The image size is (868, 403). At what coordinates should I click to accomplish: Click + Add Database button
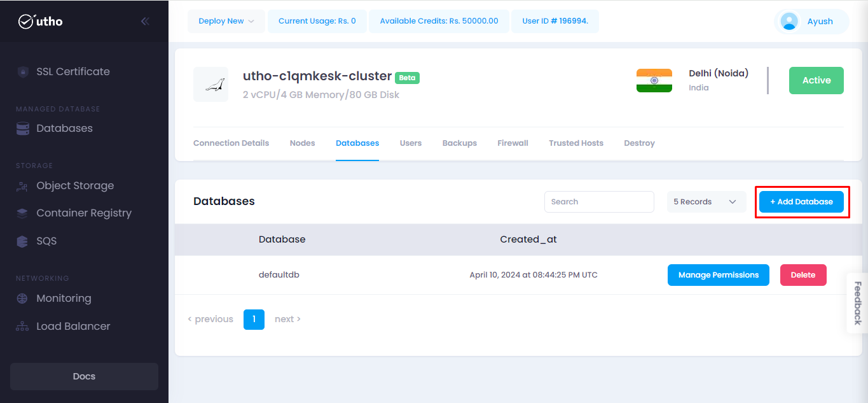[x=801, y=202]
